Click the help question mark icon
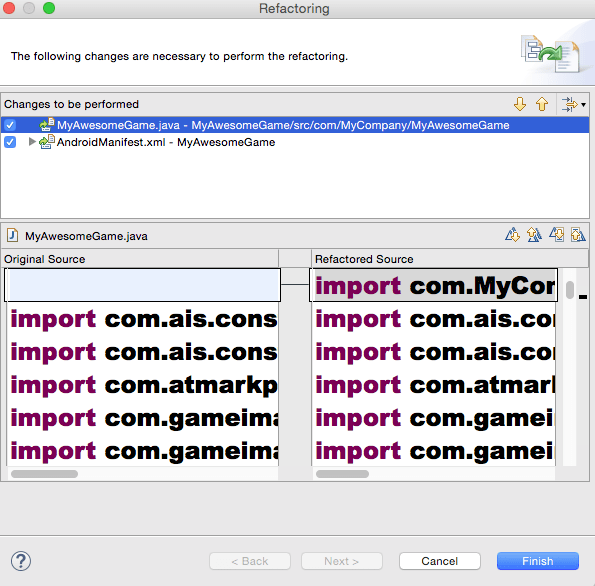 point(21,561)
